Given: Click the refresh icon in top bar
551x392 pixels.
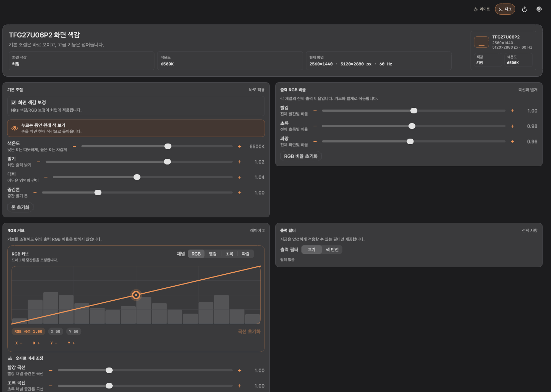Looking at the screenshot, I should (x=524, y=9).
